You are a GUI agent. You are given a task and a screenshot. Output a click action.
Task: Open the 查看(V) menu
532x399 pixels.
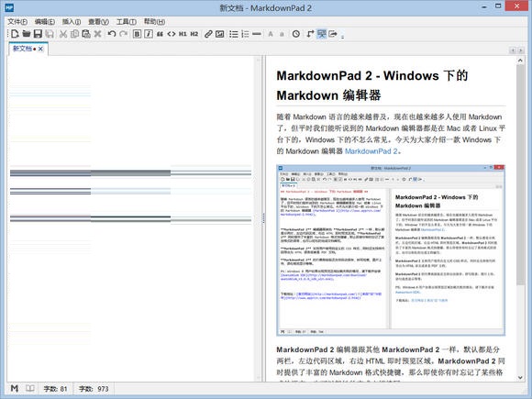pyautogui.click(x=98, y=22)
